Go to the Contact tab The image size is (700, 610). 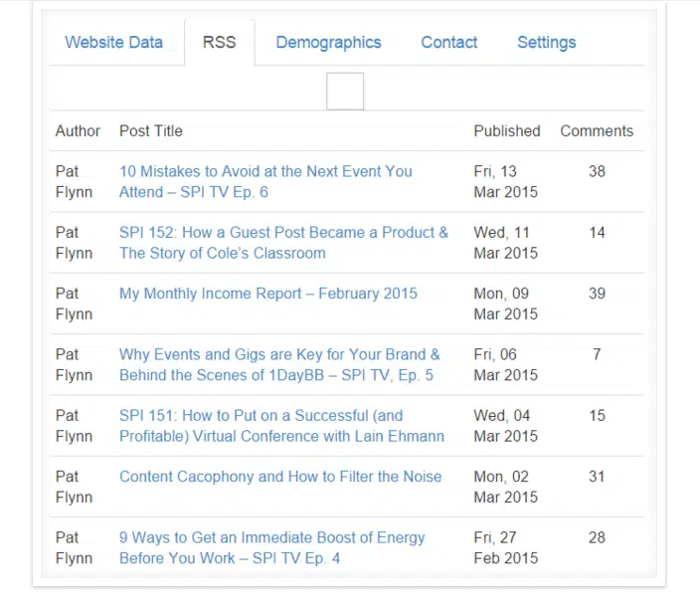448,43
